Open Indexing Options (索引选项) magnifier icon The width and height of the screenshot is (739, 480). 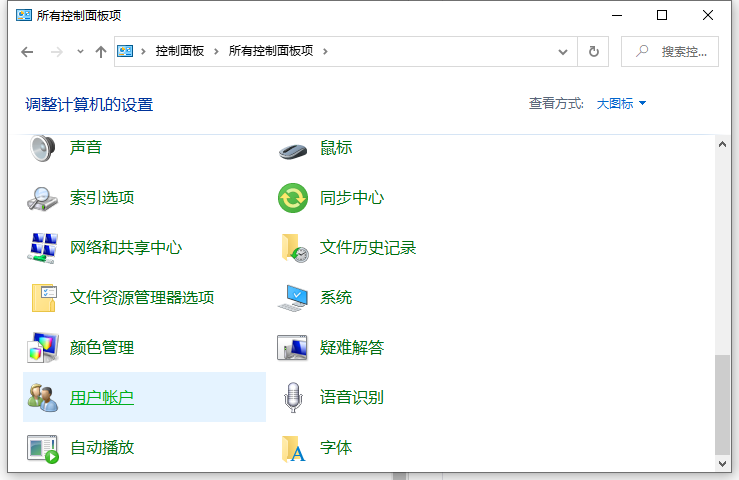(x=43, y=198)
